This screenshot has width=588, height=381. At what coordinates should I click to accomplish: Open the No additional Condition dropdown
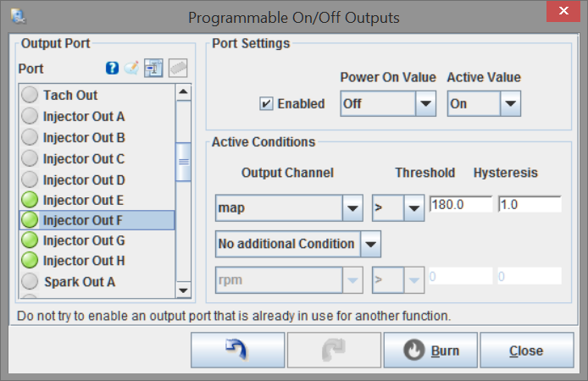298,244
